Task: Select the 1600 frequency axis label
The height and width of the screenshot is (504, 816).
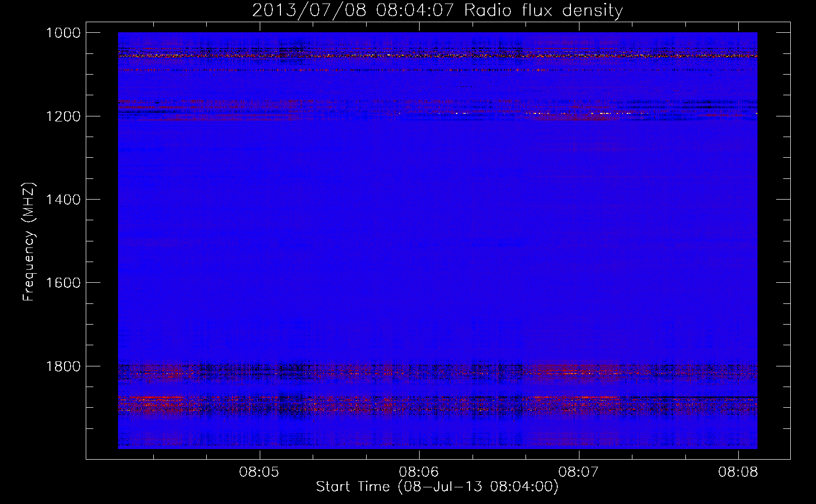Action: click(63, 283)
